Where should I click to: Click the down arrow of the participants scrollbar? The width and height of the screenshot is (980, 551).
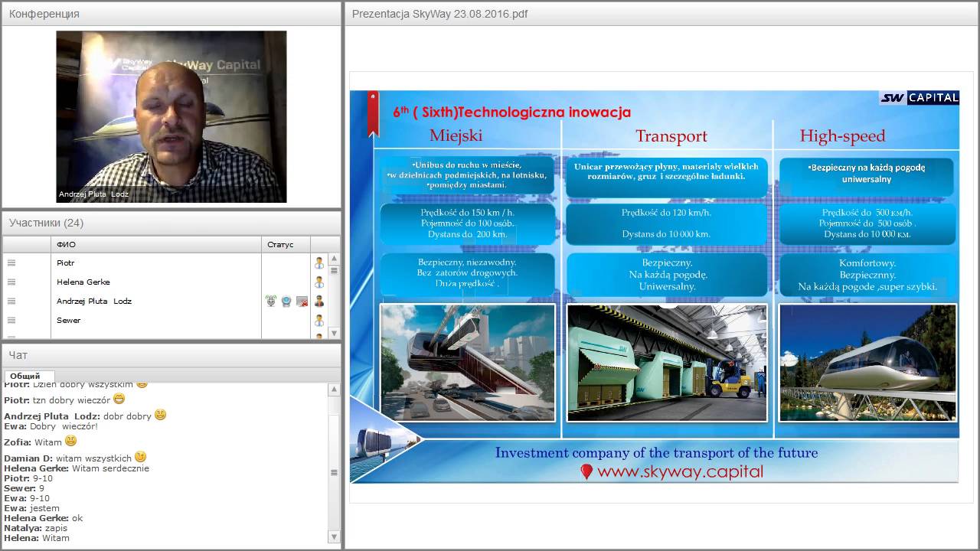click(x=334, y=334)
